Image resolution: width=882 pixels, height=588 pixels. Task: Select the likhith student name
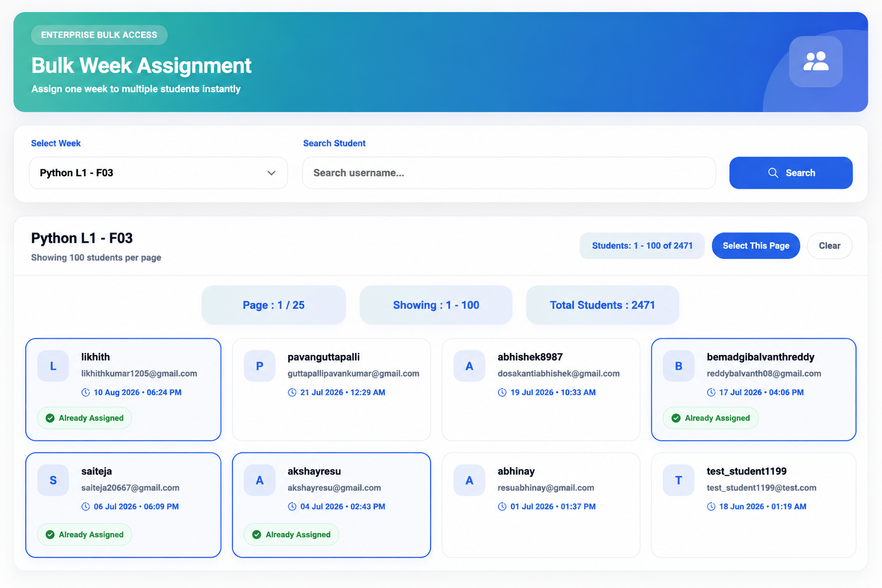95,357
